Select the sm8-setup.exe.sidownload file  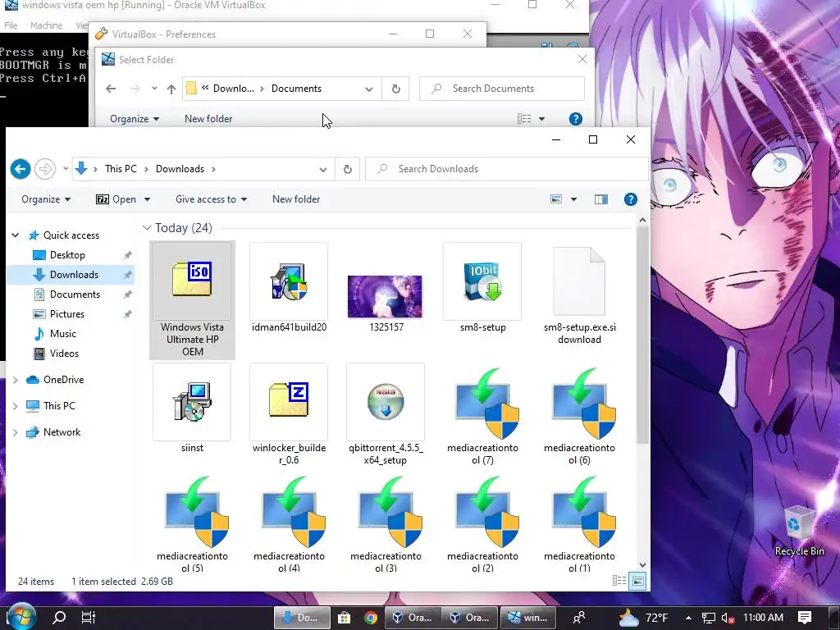pyautogui.click(x=579, y=294)
